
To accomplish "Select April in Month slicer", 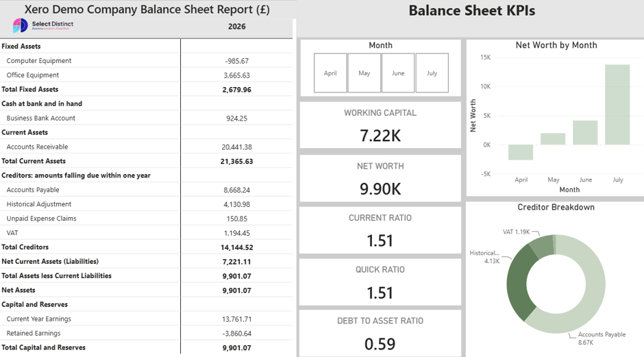I will (330, 73).
